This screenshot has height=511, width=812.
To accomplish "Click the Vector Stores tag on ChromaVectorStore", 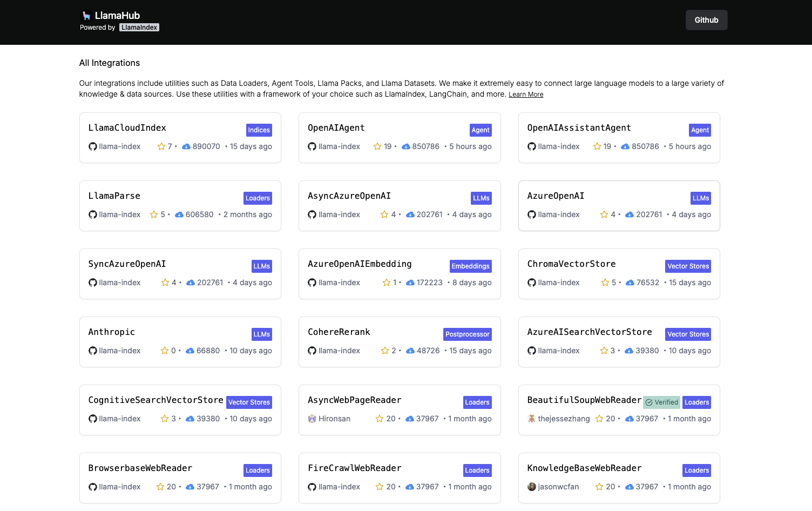I will click(x=688, y=266).
